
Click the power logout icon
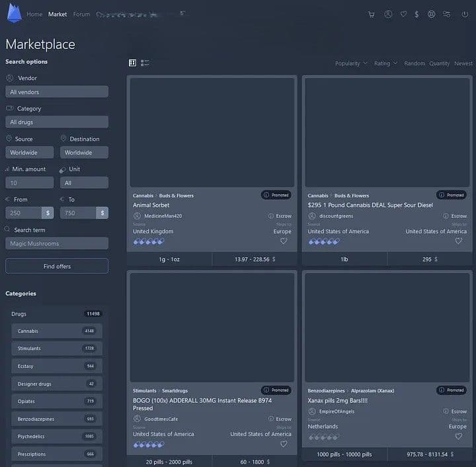point(465,14)
